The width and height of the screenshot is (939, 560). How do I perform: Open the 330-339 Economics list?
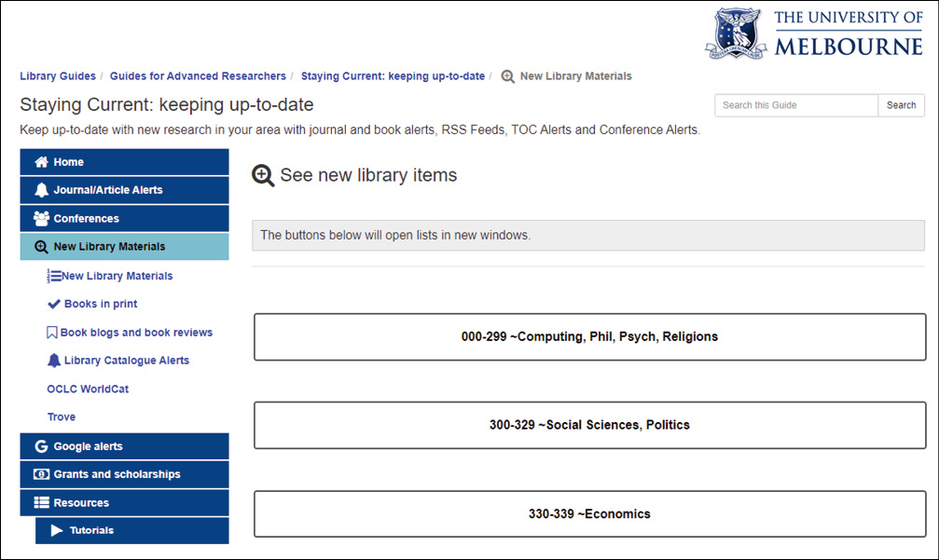pyautogui.click(x=590, y=514)
